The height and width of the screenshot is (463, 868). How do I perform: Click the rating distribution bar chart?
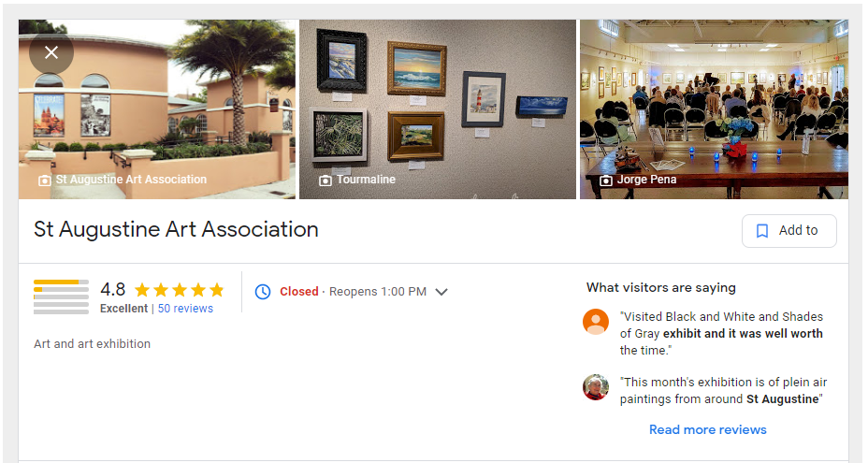click(x=61, y=297)
